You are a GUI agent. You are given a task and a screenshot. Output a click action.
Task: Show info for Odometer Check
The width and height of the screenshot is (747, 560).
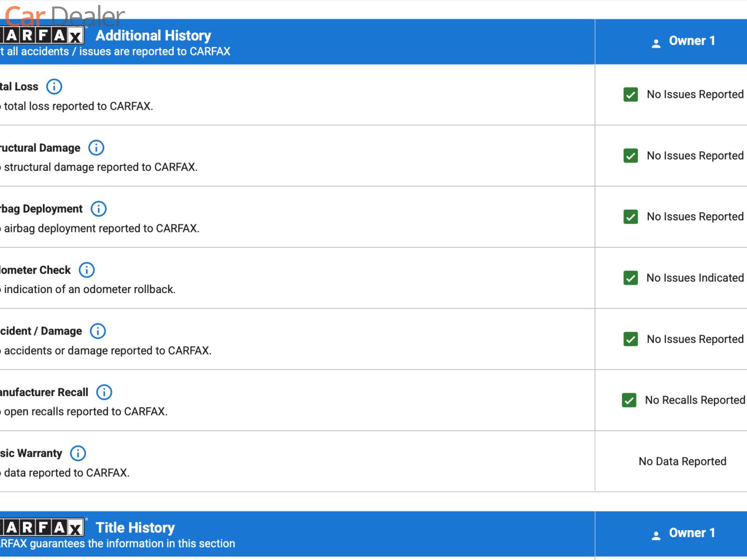click(87, 270)
